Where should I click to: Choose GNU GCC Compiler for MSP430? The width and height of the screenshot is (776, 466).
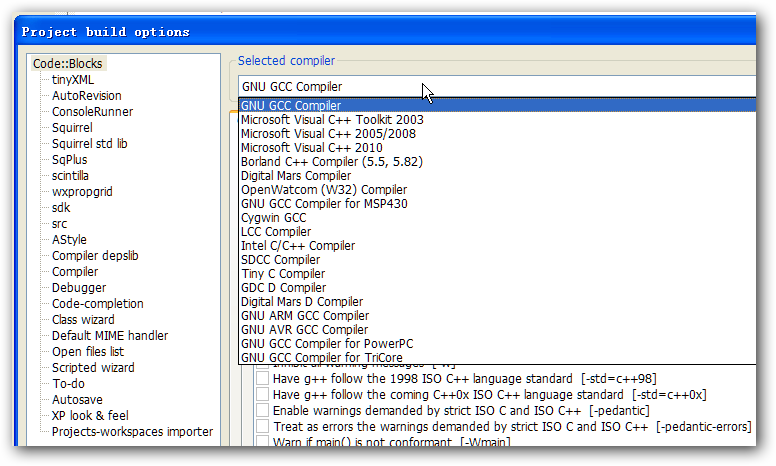[x=497, y=204]
